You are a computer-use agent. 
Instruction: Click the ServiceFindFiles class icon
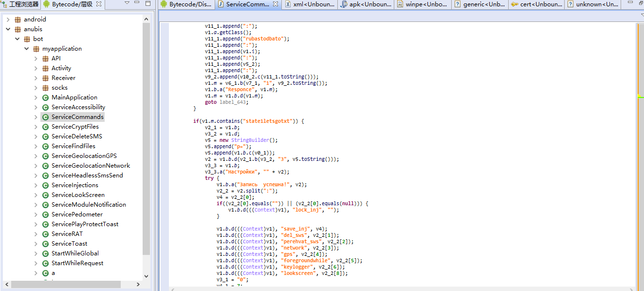[46, 146]
